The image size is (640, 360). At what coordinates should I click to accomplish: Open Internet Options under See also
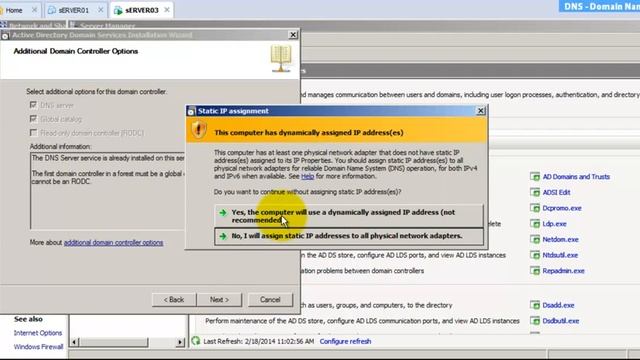pyautogui.click(x=38, y=333)
